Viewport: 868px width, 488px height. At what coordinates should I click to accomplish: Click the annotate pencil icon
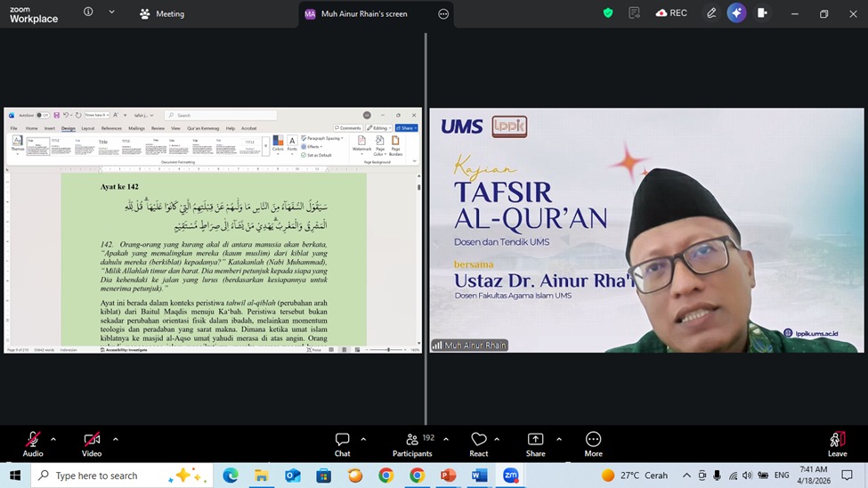[711, 13]
